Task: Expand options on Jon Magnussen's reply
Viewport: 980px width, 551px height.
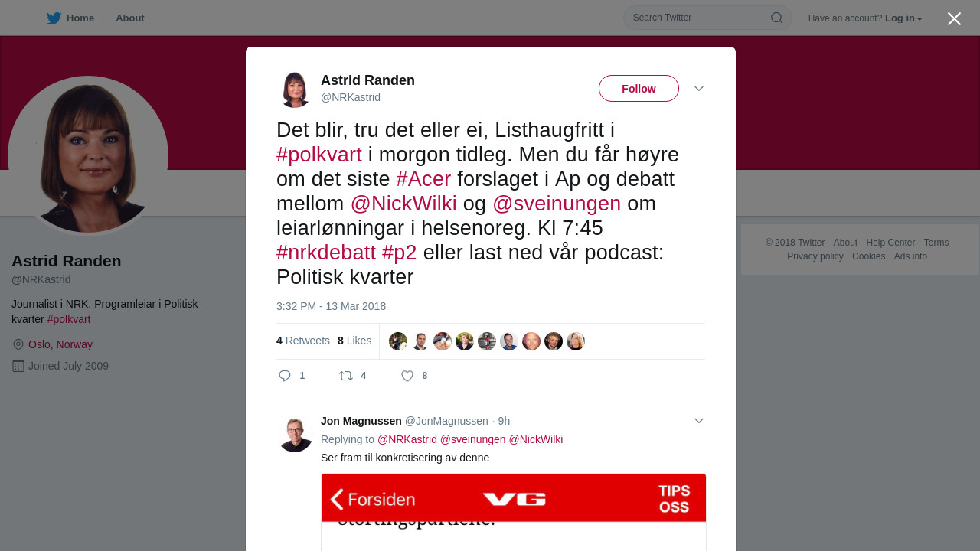Action: click(699, 421)
